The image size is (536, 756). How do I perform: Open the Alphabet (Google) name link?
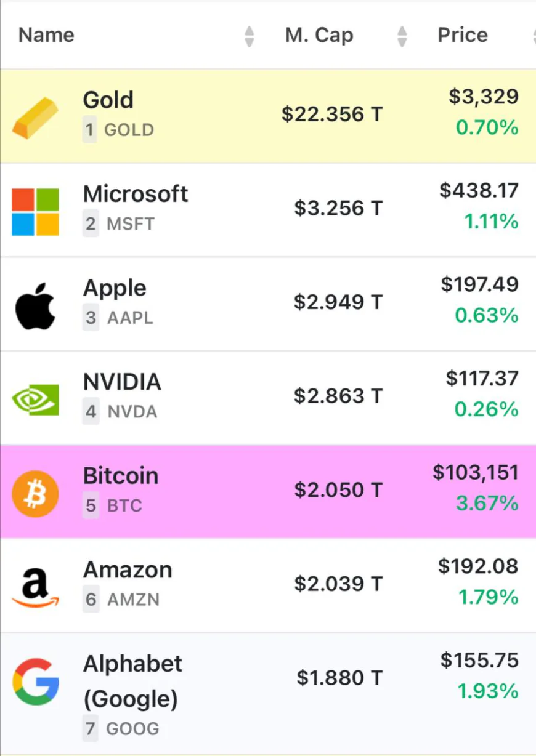[x=132, y=681]
